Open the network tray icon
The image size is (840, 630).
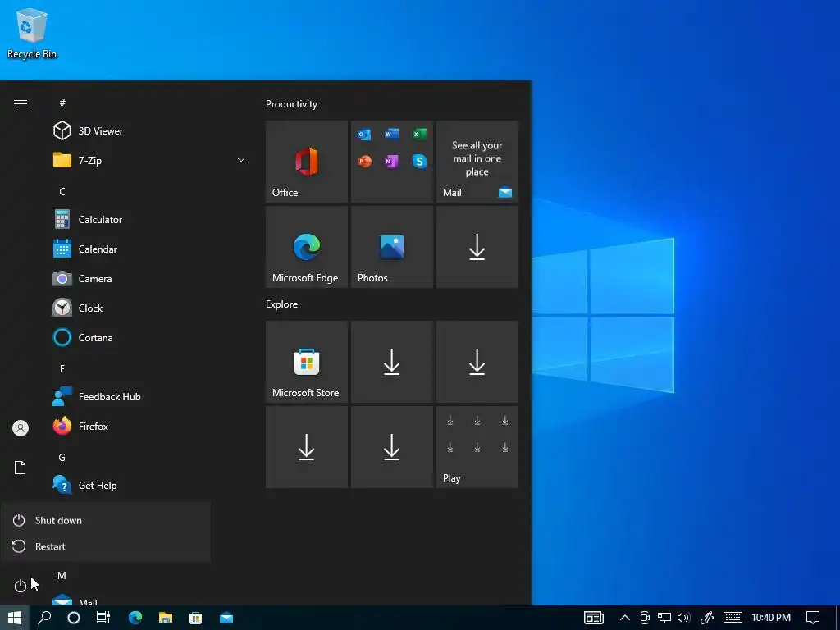(664, 618)
